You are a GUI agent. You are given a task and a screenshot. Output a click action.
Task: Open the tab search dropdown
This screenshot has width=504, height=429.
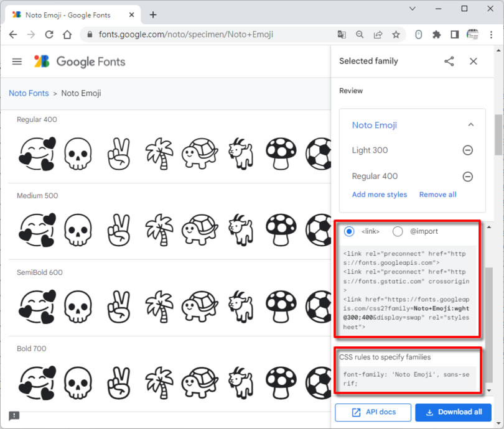tap(413, 9)
